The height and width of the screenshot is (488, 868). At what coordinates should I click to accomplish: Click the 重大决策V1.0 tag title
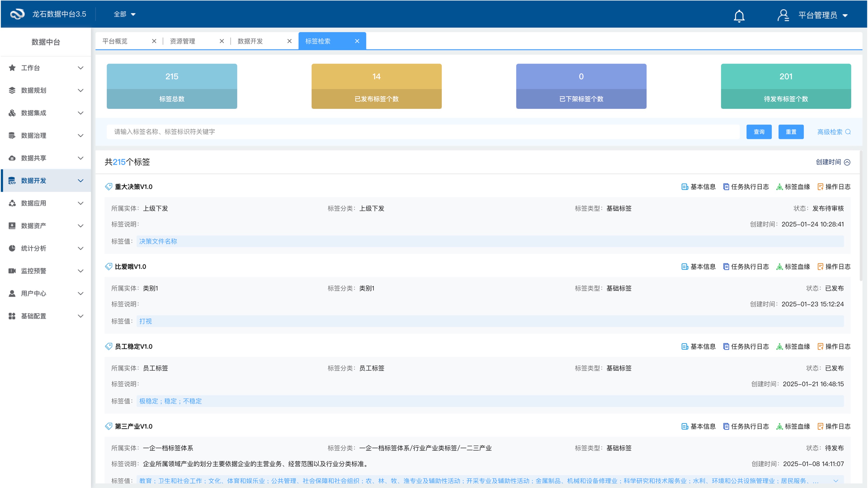coord(134,186)
